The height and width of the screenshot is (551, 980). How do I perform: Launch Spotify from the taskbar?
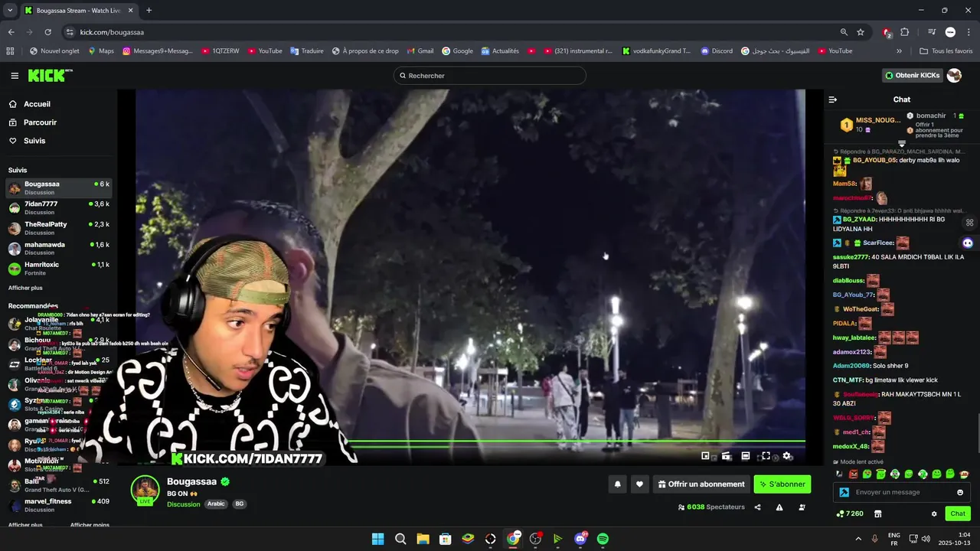603,539
